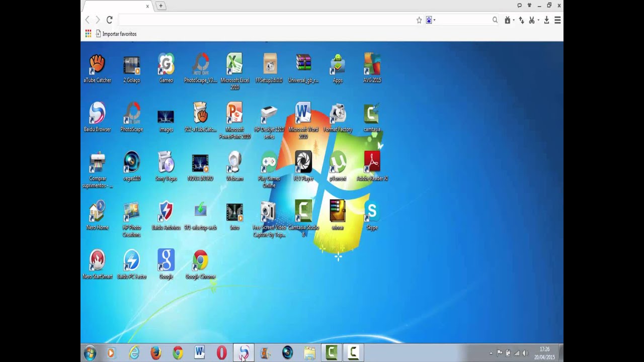
Task: Open the Intro video file icon
Action: [234, 215]
